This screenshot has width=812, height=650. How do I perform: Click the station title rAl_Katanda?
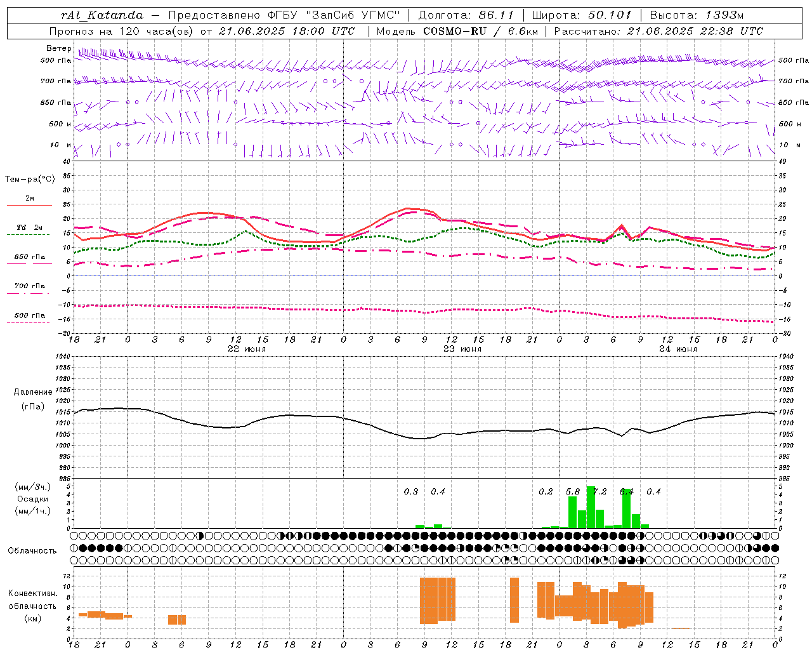(102, 15)
